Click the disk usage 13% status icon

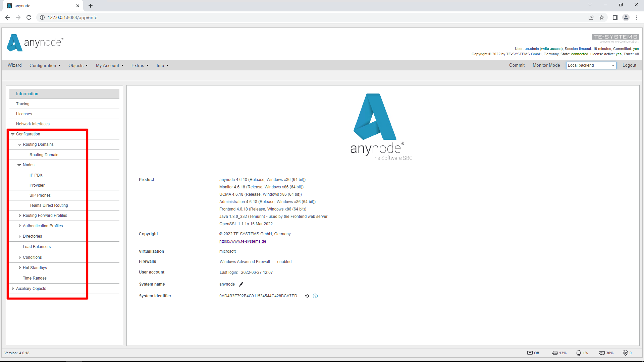(x=559, y=353)
